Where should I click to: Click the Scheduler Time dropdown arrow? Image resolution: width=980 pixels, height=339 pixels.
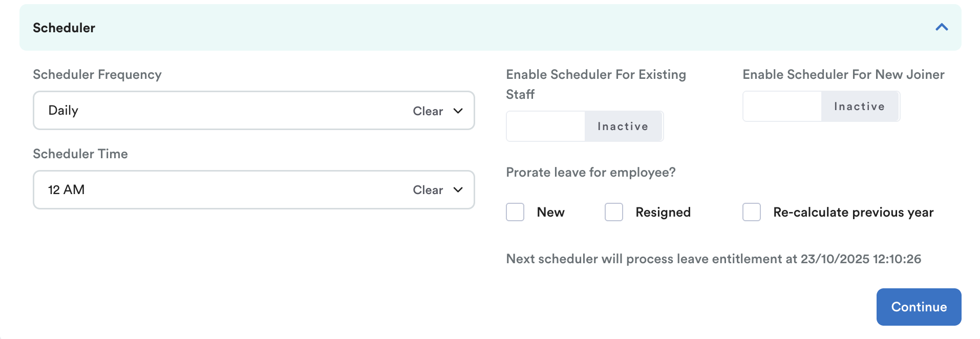point(458,190)
